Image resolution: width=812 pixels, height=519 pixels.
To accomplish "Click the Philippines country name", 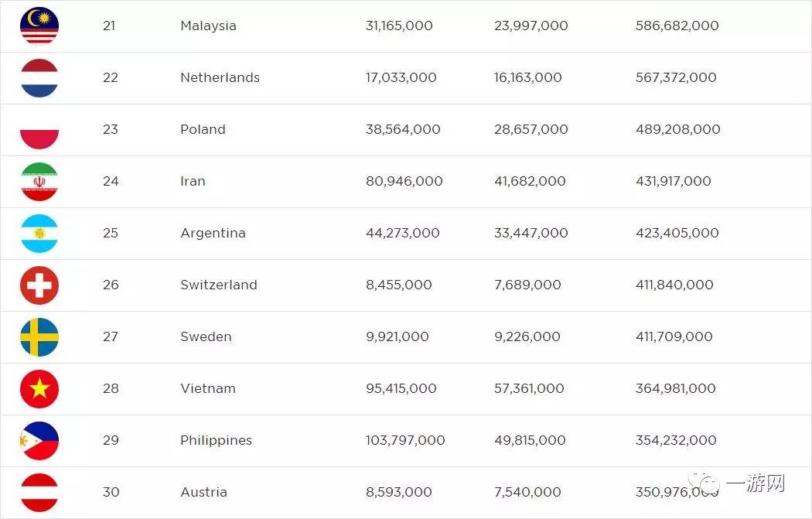I will pos(216,440).
